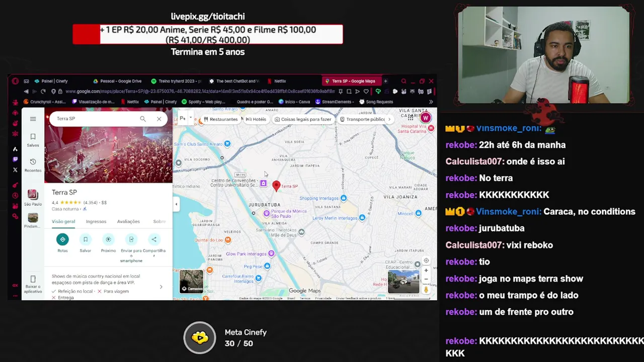This screenshot has width=644, height=362.
Task: Open the StreamElements bookmark
Action: [x=334, y=102]
